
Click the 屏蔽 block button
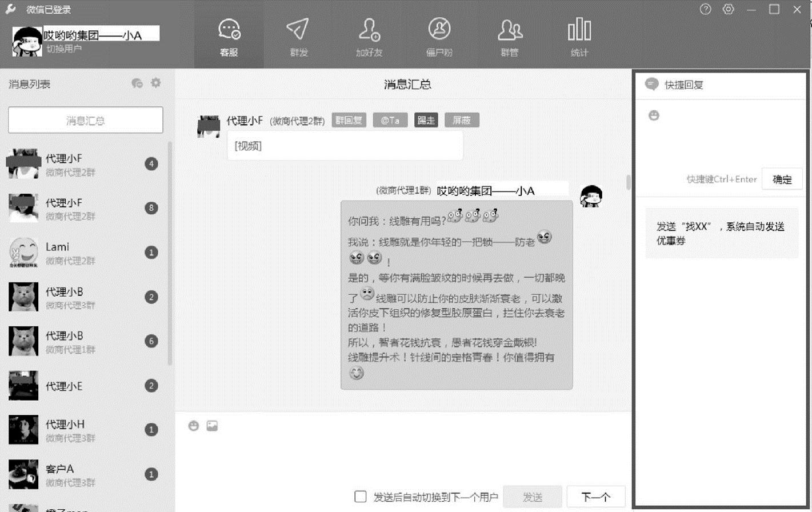462,121
